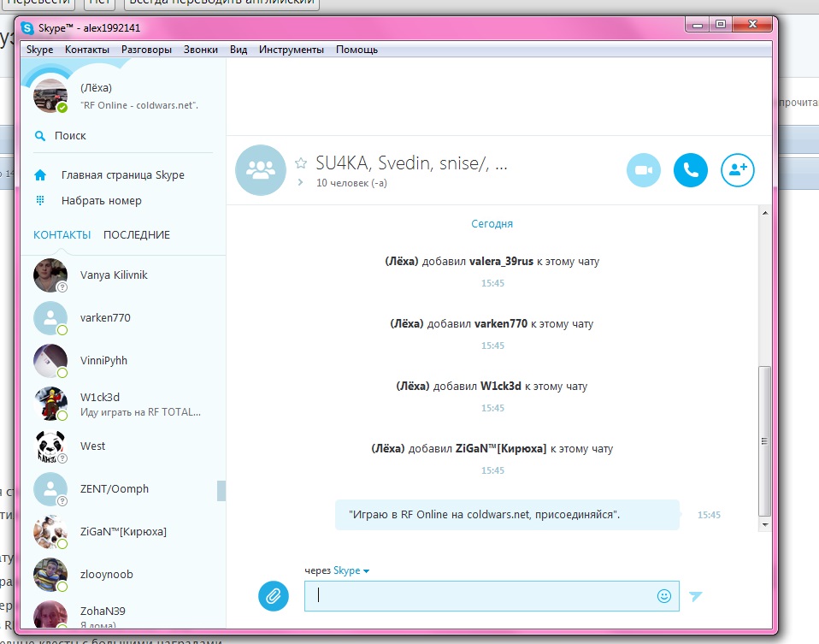Click VinniPyhh's avatar picture
The width and height of the screenshot is (819, 644).
[x=50, y=361]
